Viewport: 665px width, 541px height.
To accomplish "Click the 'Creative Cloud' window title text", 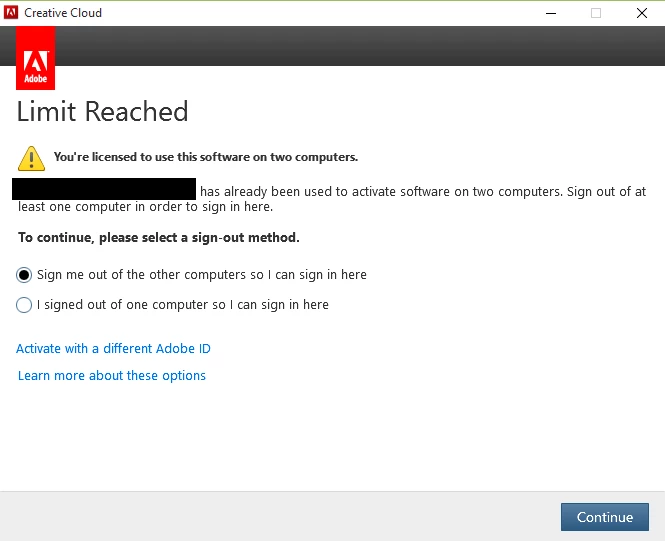I will click(x=63, y=13).
